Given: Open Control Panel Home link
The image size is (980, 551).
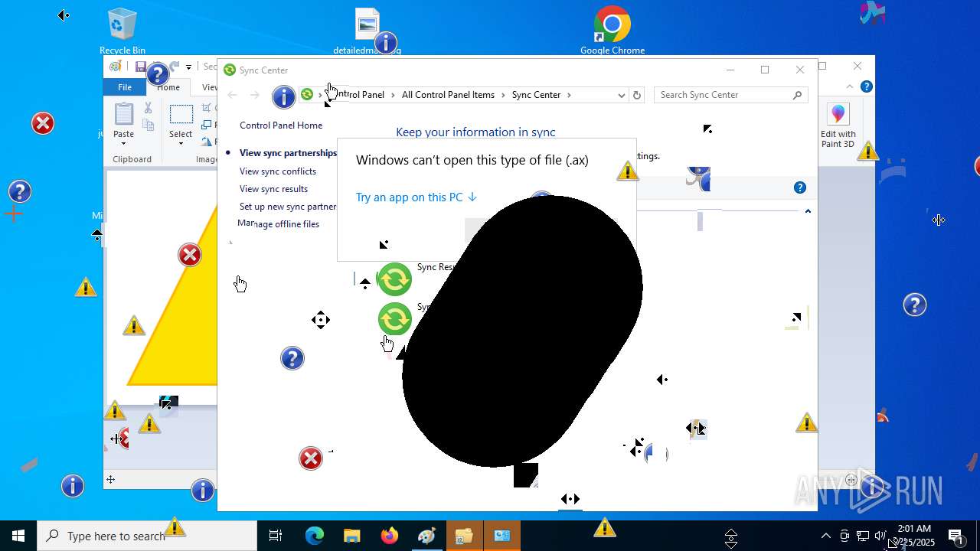Looking at the screenshot, I should click(281, 126).
